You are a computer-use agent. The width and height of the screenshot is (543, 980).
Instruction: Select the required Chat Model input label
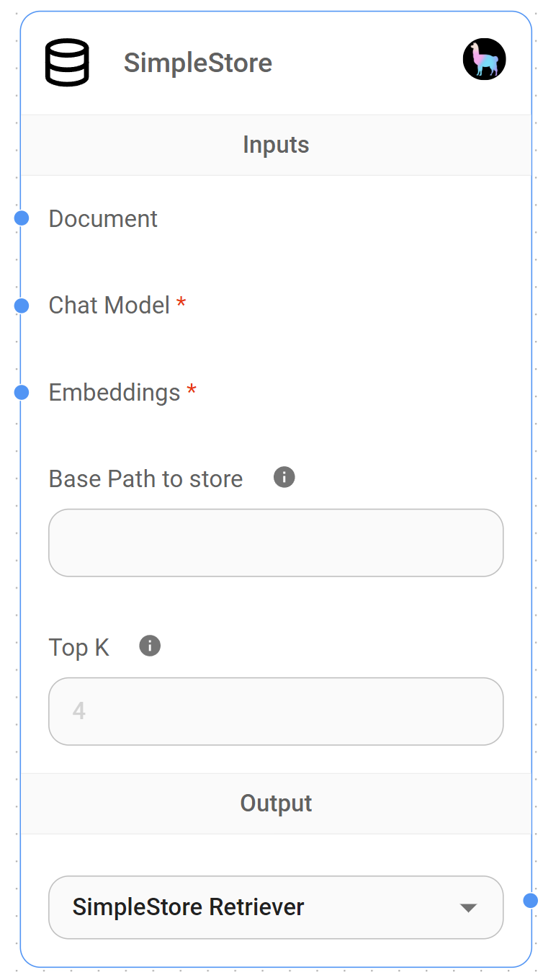(x=108, y=305)
